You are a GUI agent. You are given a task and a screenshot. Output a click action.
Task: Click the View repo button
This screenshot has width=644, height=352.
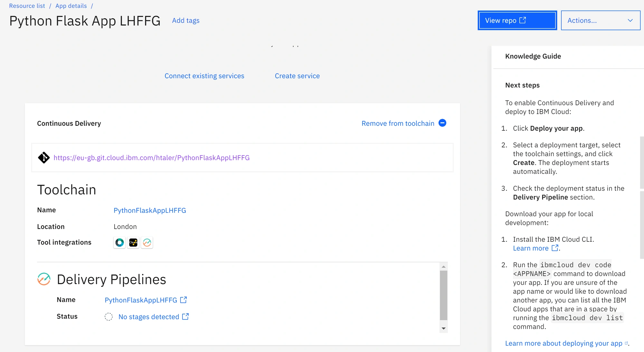517,20
